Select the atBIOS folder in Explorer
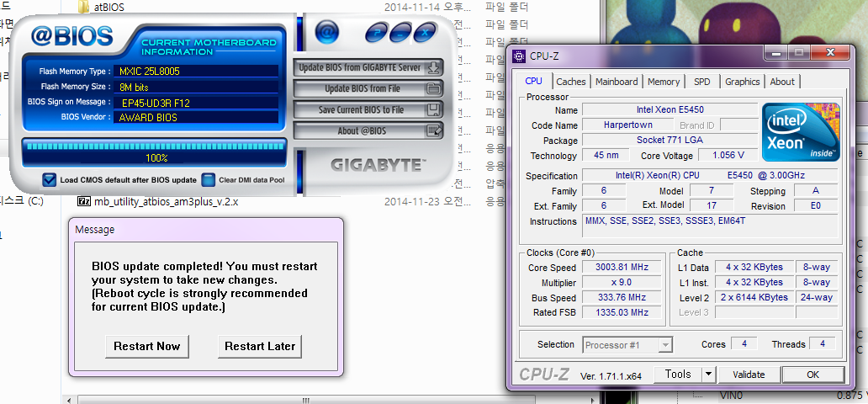The image size is (868, 404). 108,8
